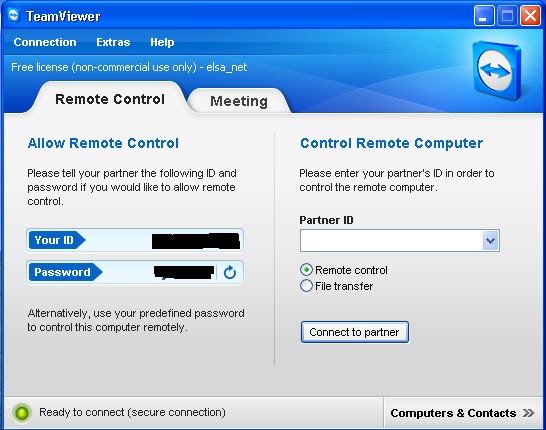Close the TeamViewer window
This screenshot has height=430, width=546.
point(530,16)
